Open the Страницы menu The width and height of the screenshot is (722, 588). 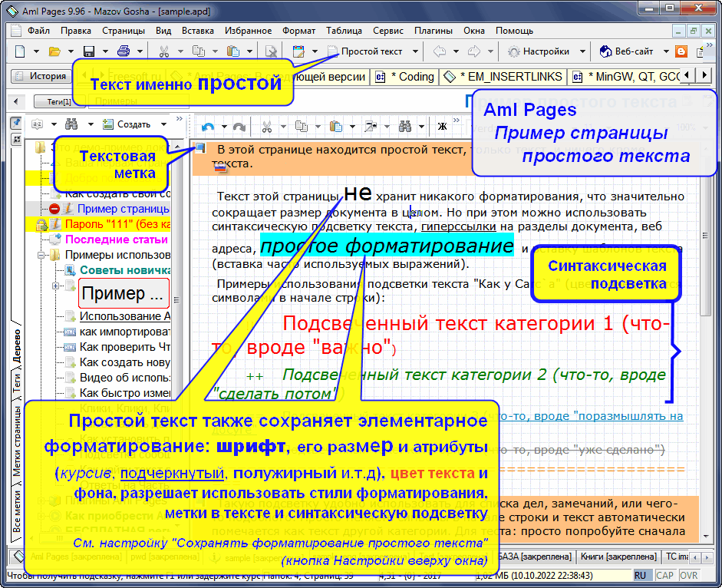tap(124, 31)
